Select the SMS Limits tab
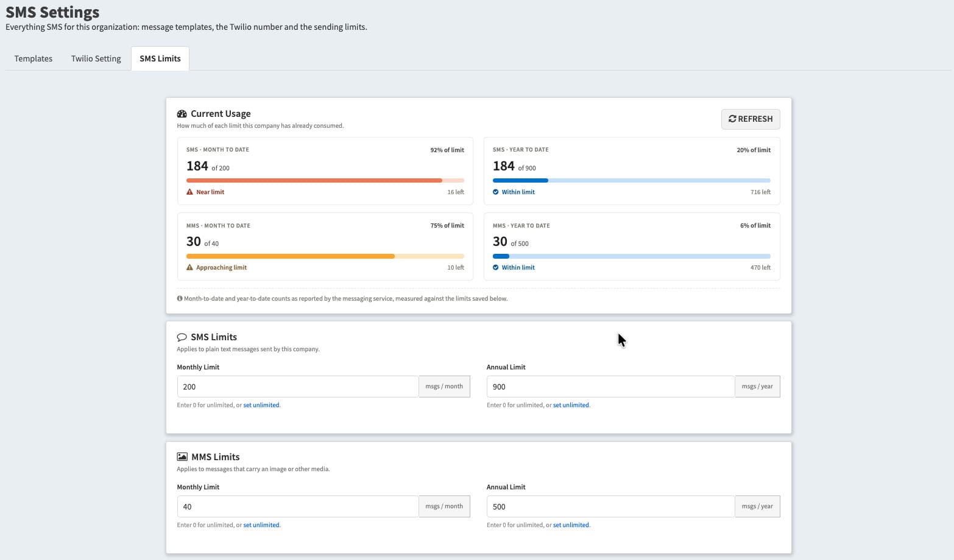This screenshot has width=954, height=560. [160, 58]
